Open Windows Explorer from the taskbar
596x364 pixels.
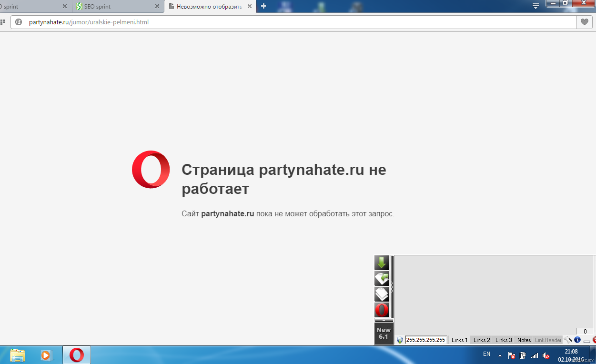18,355
